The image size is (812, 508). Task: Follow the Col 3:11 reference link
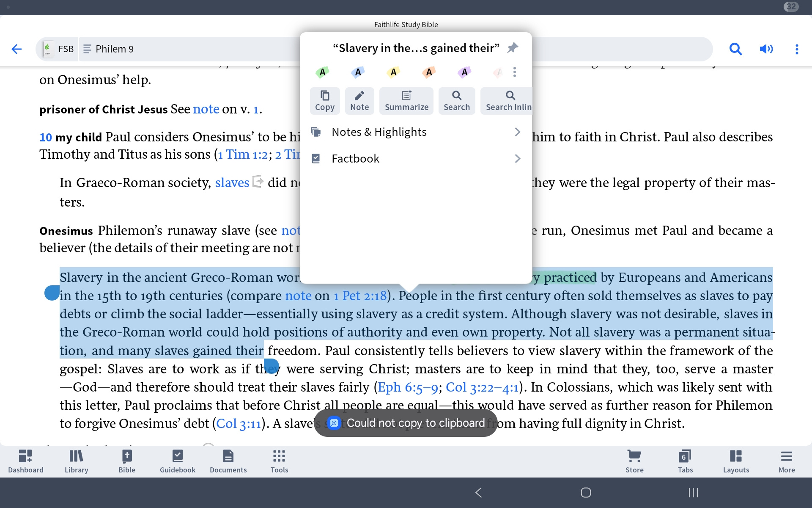pos(239,424)
